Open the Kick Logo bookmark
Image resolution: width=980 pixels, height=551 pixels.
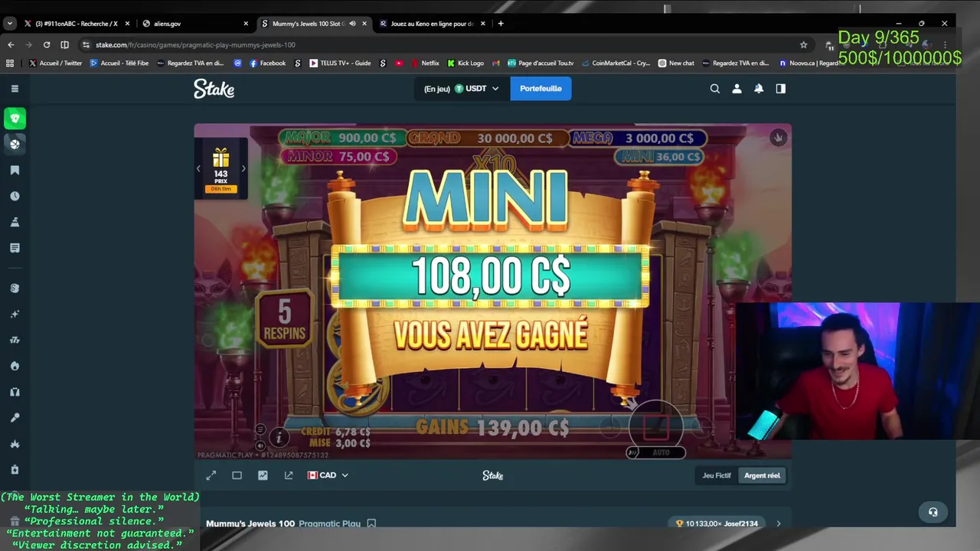tap(465, 64)
